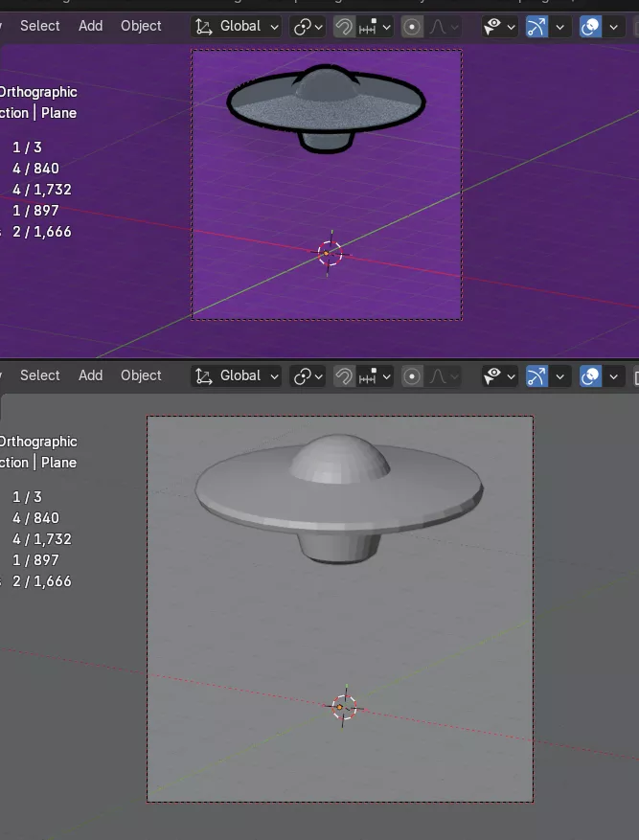Click '1 / 3' stat in top viewport

pyautogui.click(x=27, y=148)
